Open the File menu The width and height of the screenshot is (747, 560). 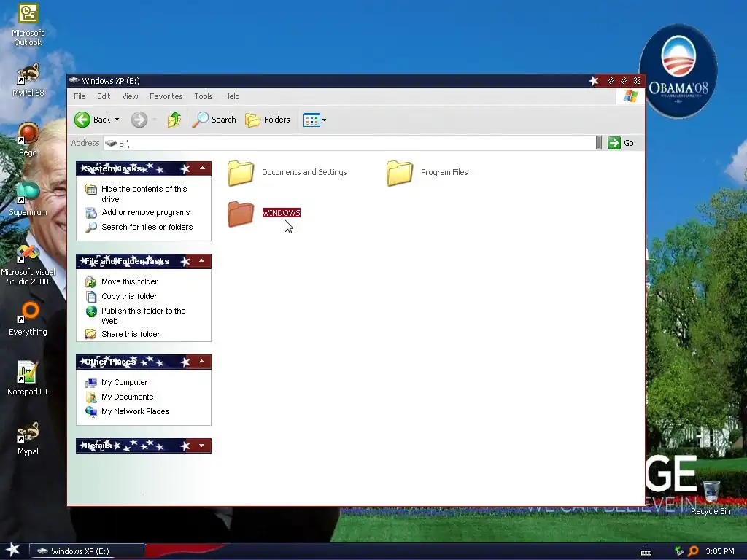tap(80, 96)
